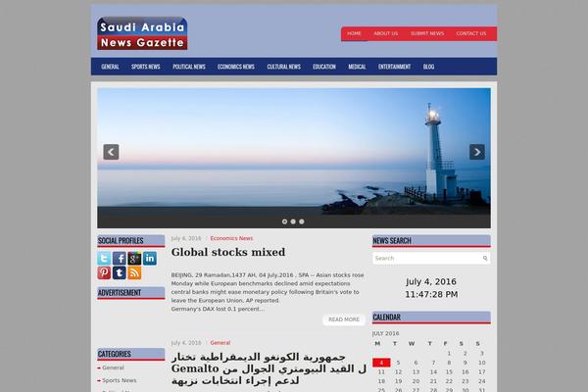
Task: Click the search magnifier icon
Action: click(485, 258)
